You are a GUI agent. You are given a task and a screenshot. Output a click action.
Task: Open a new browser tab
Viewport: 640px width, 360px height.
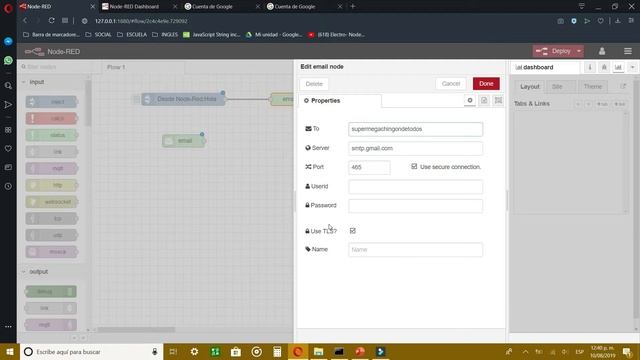point(353,7)
